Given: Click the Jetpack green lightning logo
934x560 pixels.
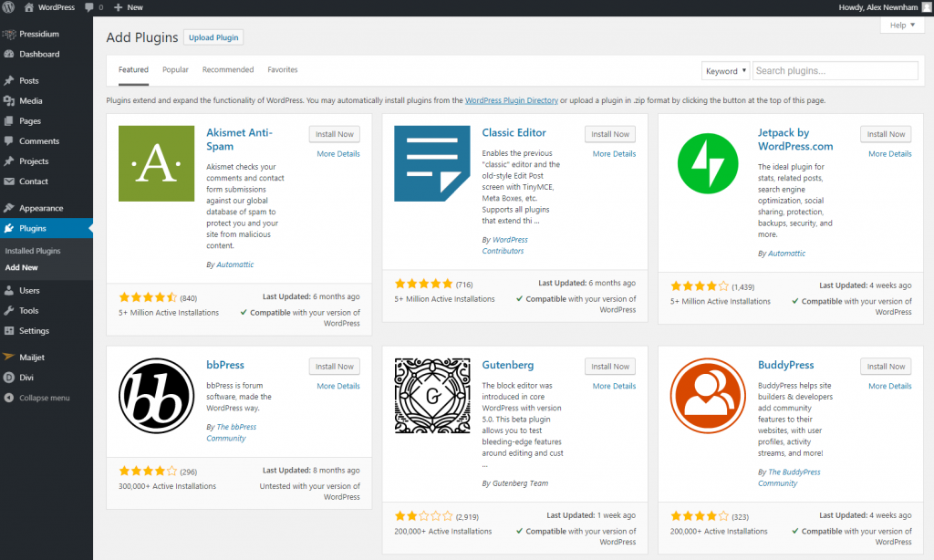Looking at the screenshot, I should click(708, 163).
